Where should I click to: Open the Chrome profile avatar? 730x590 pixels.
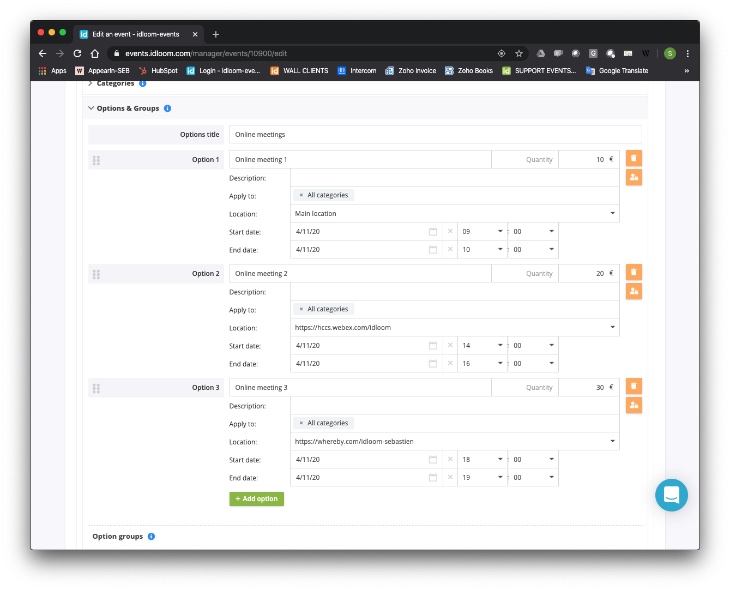669,54
